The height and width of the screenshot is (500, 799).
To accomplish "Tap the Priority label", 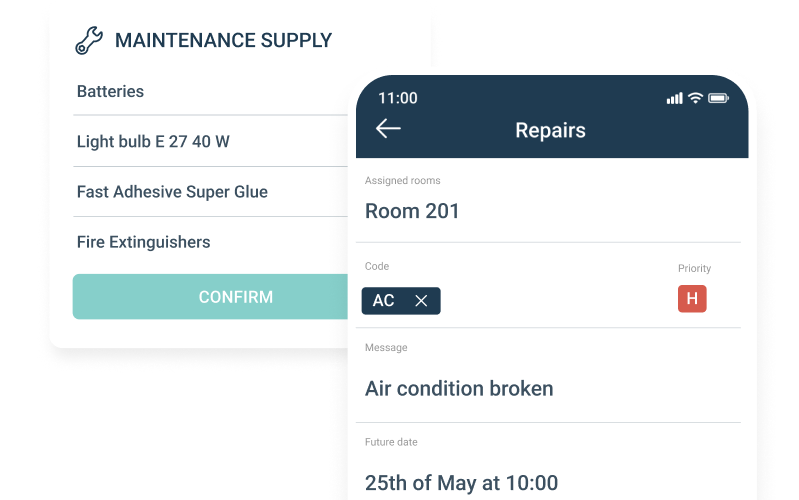I will pyautogui.click(x=694, y=268).
